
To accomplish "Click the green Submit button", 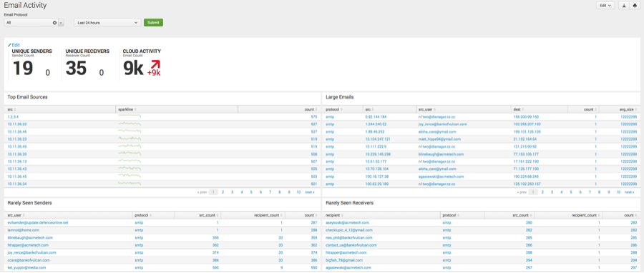I will [153, 23].
